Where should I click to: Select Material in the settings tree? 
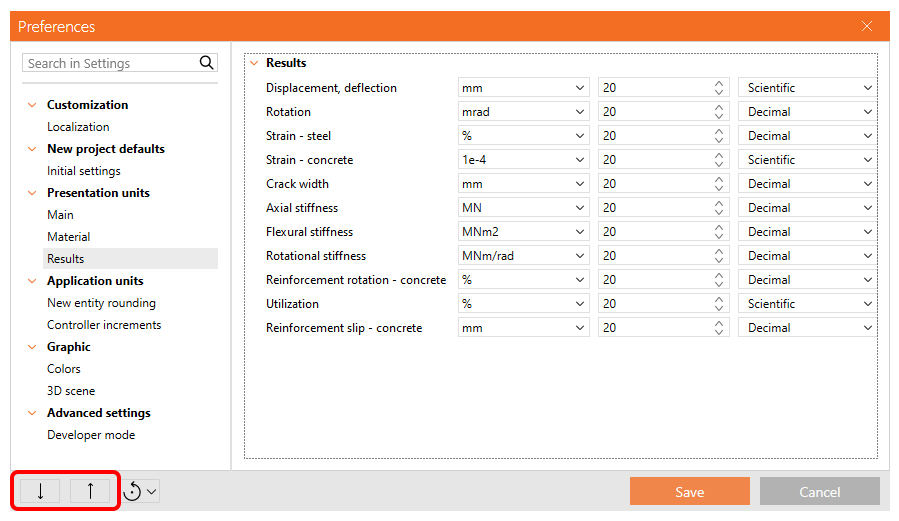[69, 237]
